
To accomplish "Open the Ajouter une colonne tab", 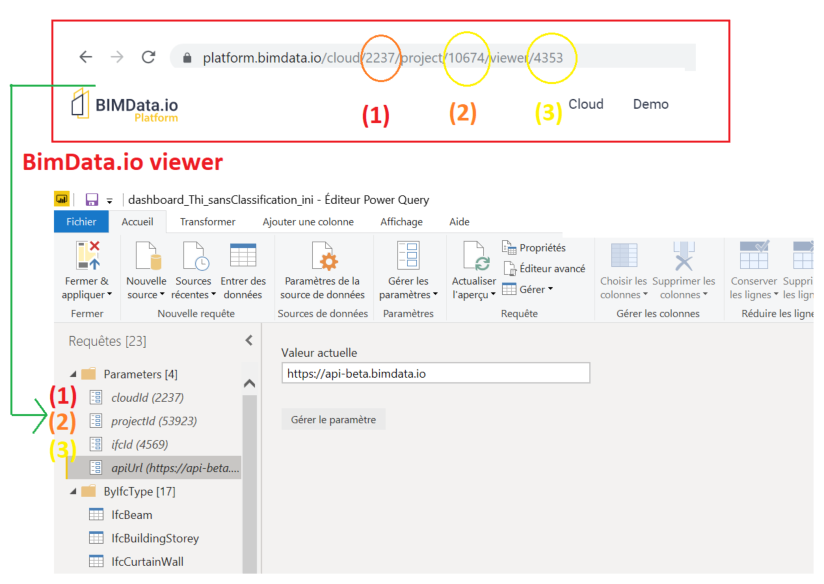I will 308,222.
